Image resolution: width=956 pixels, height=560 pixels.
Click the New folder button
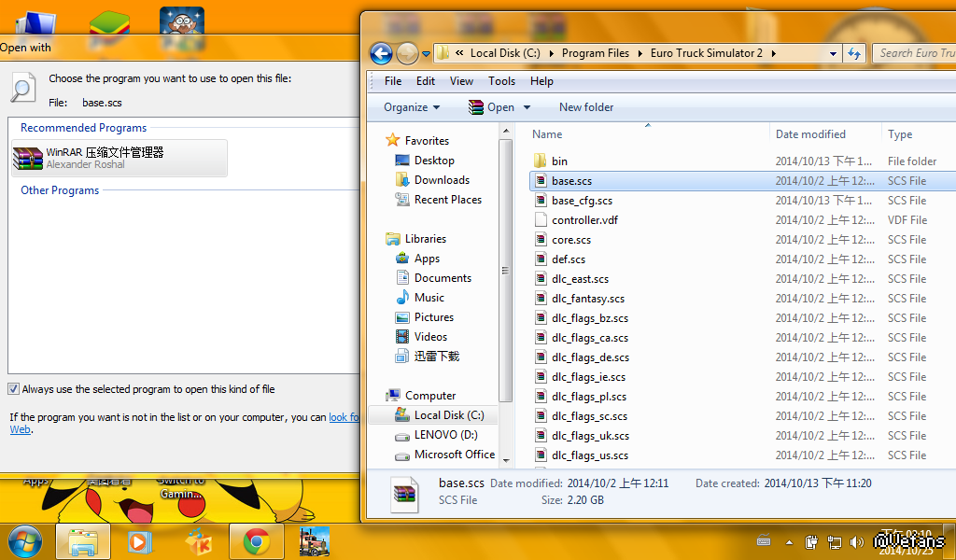coord(585,107)
